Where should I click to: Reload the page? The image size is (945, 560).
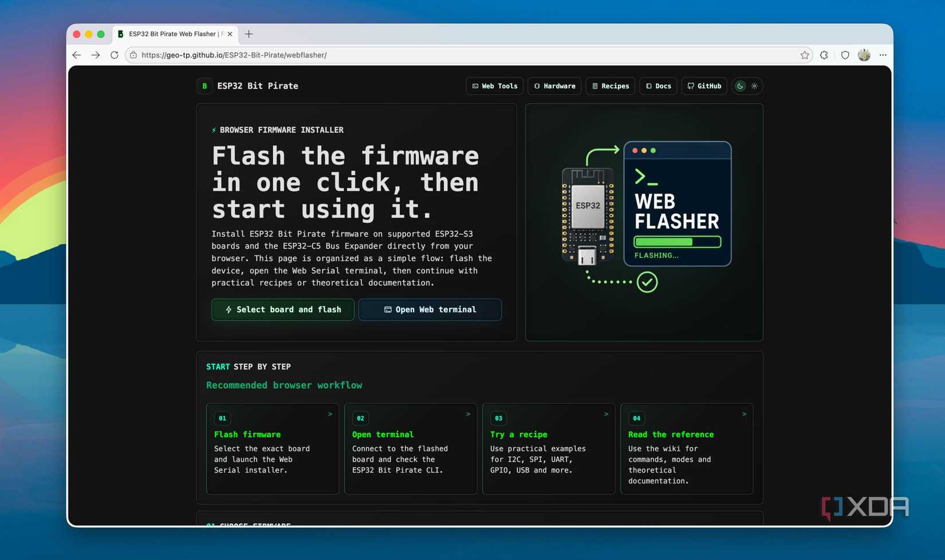114,55
